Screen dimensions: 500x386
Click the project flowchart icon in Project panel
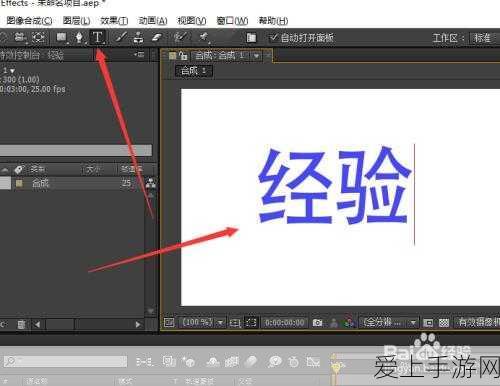tap(151, 183)
